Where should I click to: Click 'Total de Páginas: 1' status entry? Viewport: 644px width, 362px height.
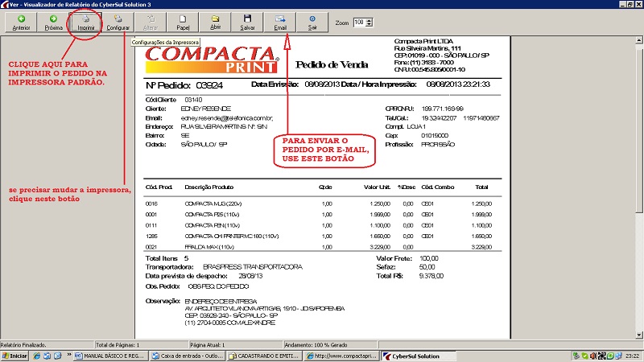coord(118,345)
